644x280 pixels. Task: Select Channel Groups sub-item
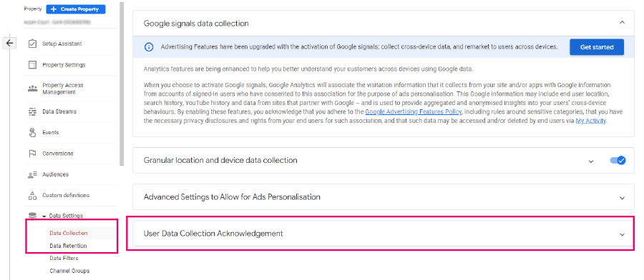pyautogui.click(x=69, y=271)
